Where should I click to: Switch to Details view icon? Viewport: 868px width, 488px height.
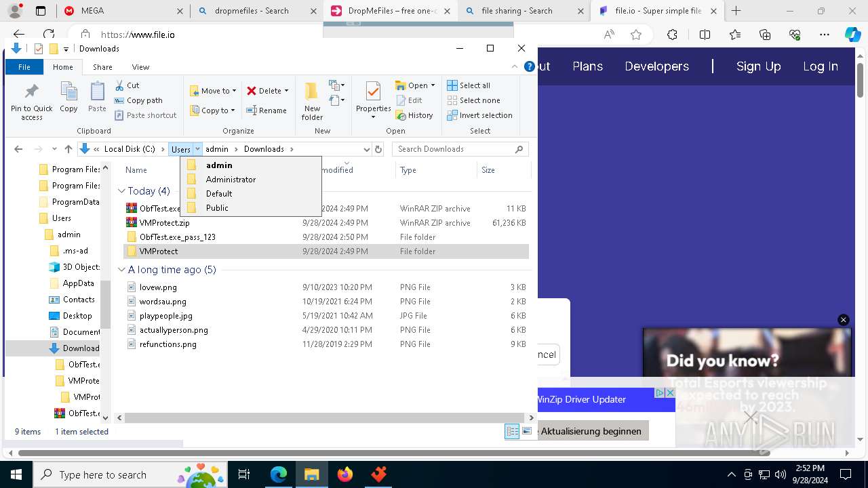pos(512,432)
